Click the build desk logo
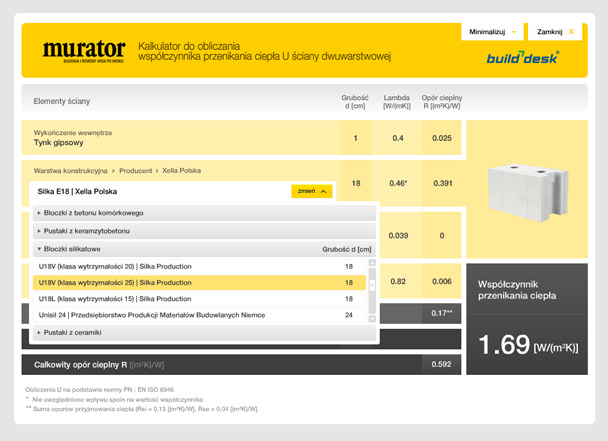This screenshot has width=608, height=441. pyautogui.click(x=523, y=57)
